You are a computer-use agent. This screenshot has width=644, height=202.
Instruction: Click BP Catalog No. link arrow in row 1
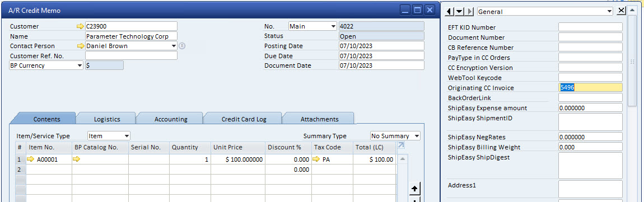tap(76, 159)
